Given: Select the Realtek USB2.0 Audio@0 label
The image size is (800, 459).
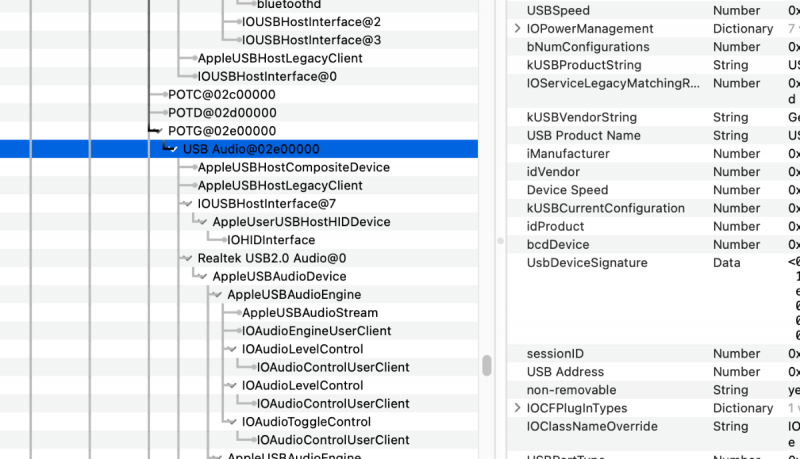Looking at the screenshot, I should [x=272, y=259].
